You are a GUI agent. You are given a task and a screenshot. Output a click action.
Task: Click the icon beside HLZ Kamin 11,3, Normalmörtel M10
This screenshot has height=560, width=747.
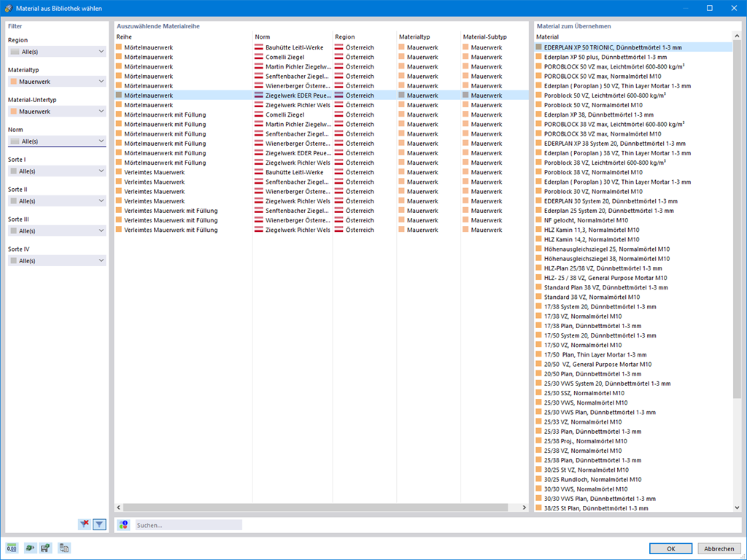pos(539,230)
